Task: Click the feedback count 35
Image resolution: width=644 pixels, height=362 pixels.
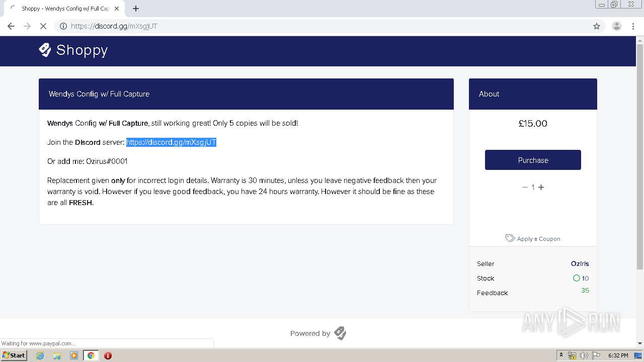Action: pyautogui.click(x=585, y=290)
